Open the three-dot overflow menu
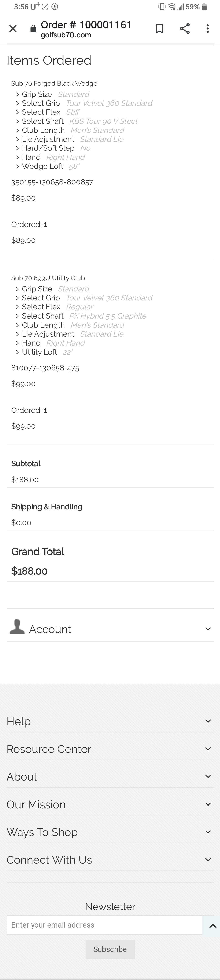This screenshot has height=980, width=220. point(207,28)
